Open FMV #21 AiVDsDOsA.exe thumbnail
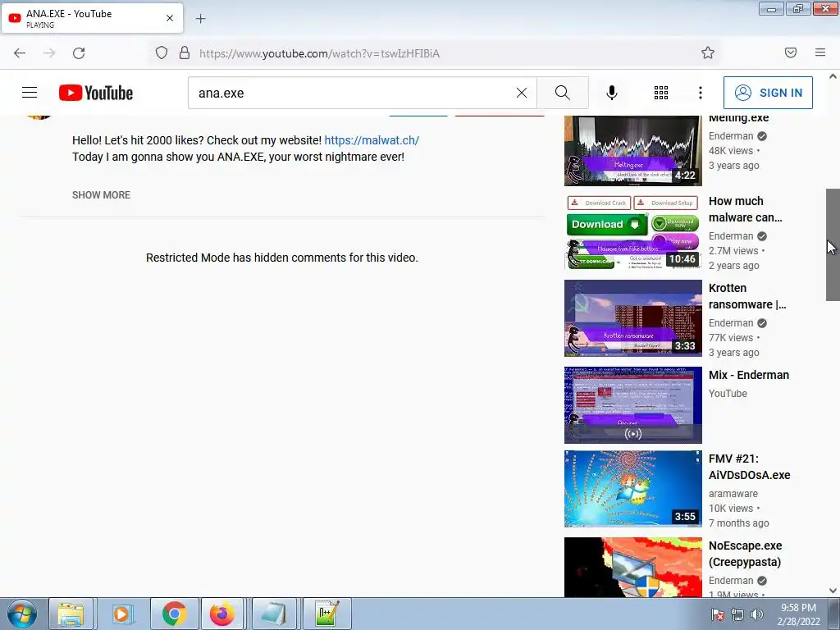The width and height of the screenshot is (840, 630). coord(632,489)
